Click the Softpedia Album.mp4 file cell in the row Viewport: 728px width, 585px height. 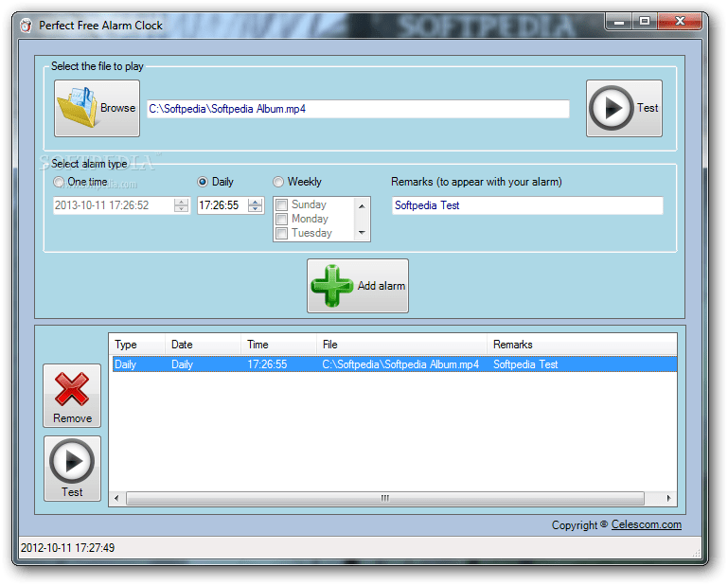click(x=400, y=364)
